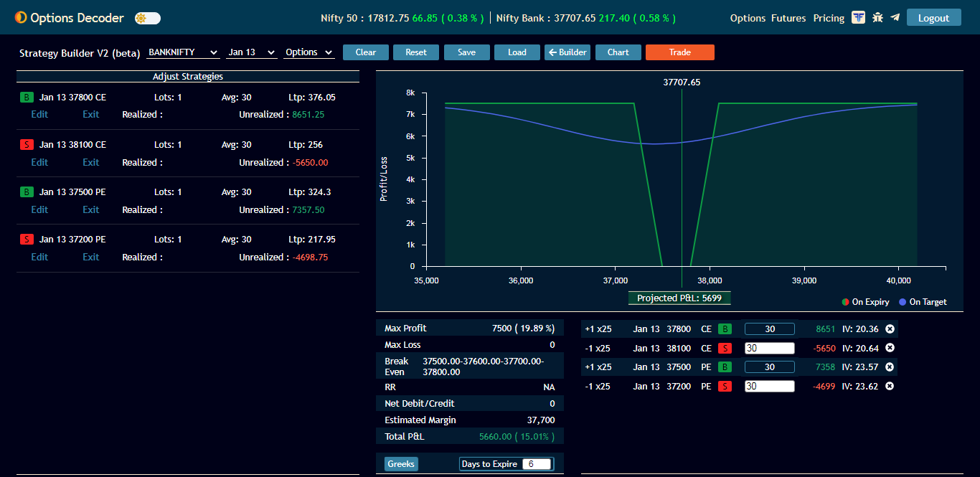Click the Projected P&L: 5699 label

679,298
